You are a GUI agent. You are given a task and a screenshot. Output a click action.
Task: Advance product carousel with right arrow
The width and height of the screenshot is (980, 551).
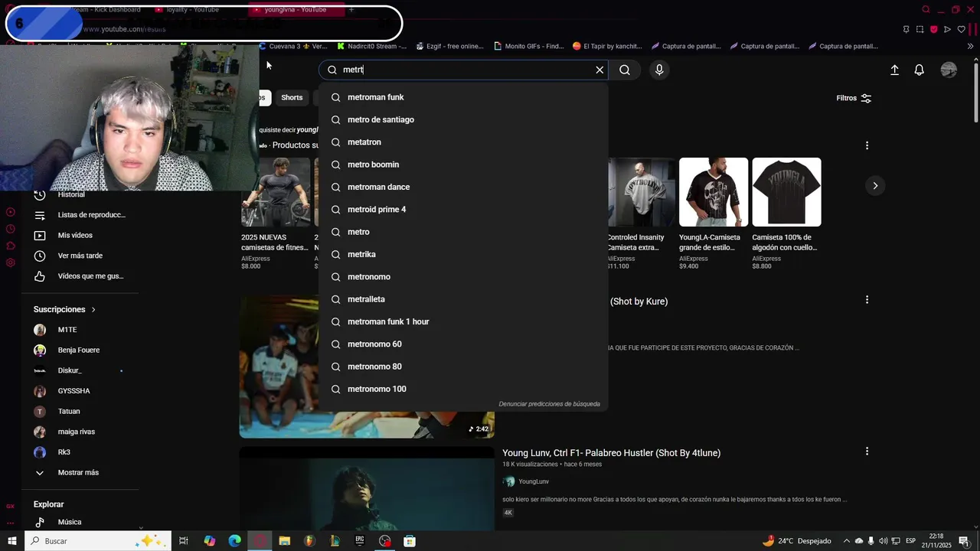point(875,185)
